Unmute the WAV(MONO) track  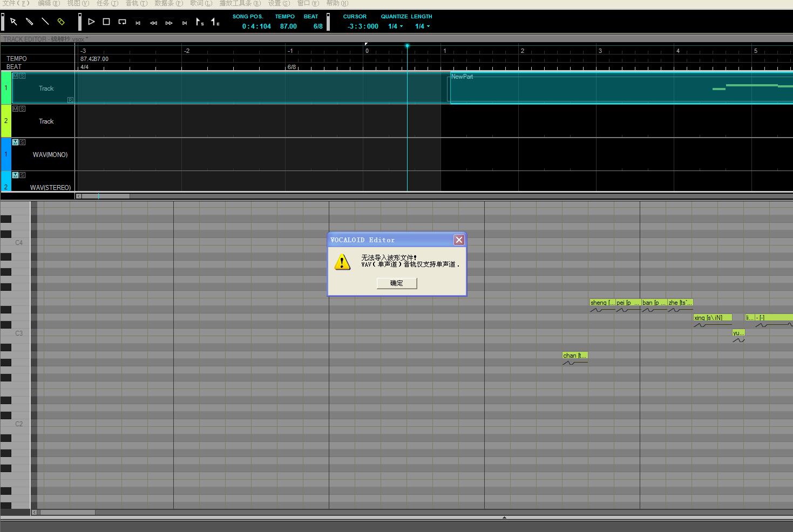click(15, 142)
